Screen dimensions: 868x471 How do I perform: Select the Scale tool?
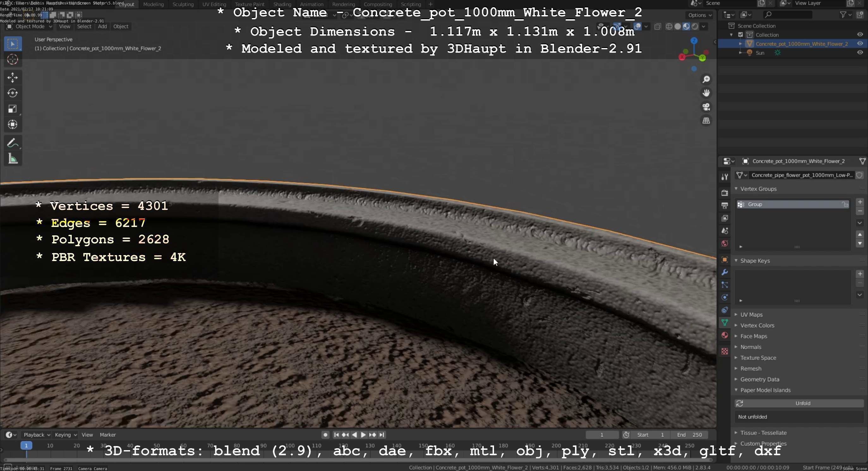point(13,109)
